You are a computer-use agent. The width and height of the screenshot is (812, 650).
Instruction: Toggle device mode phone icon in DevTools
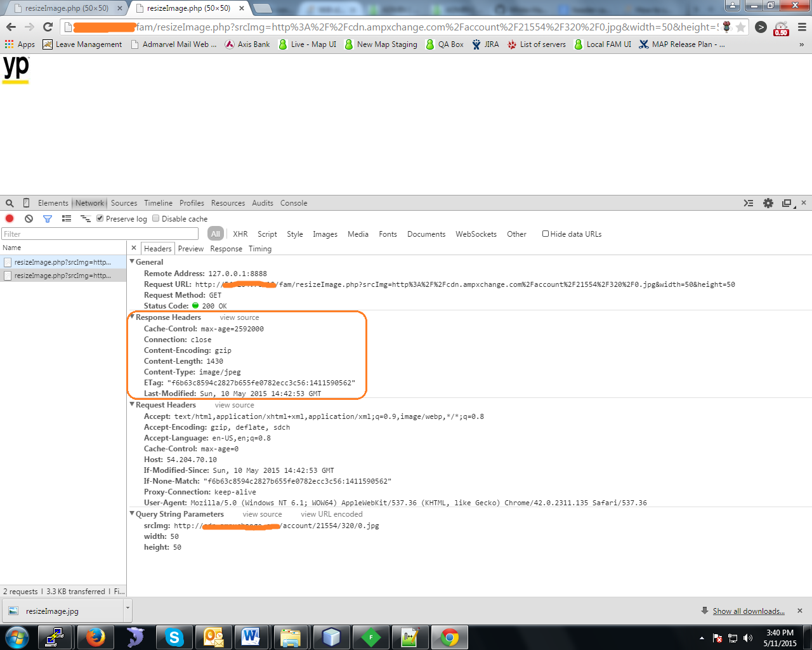[x=26, y=203]
